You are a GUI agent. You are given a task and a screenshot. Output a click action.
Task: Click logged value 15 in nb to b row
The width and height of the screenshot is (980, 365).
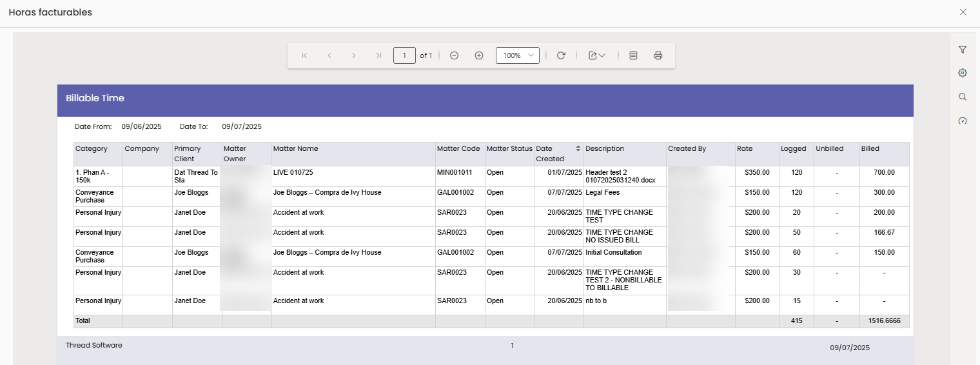tap(796, 301)
